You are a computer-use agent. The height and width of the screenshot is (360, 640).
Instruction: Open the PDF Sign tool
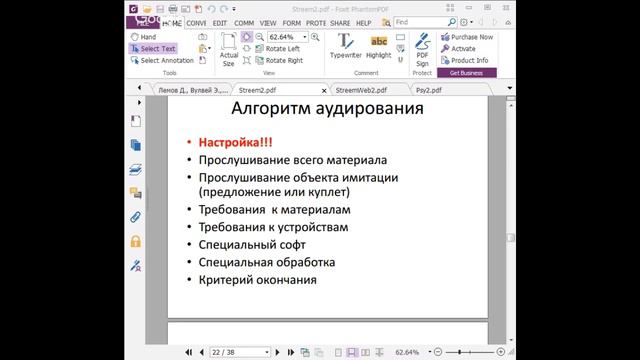tap(422, 50)
